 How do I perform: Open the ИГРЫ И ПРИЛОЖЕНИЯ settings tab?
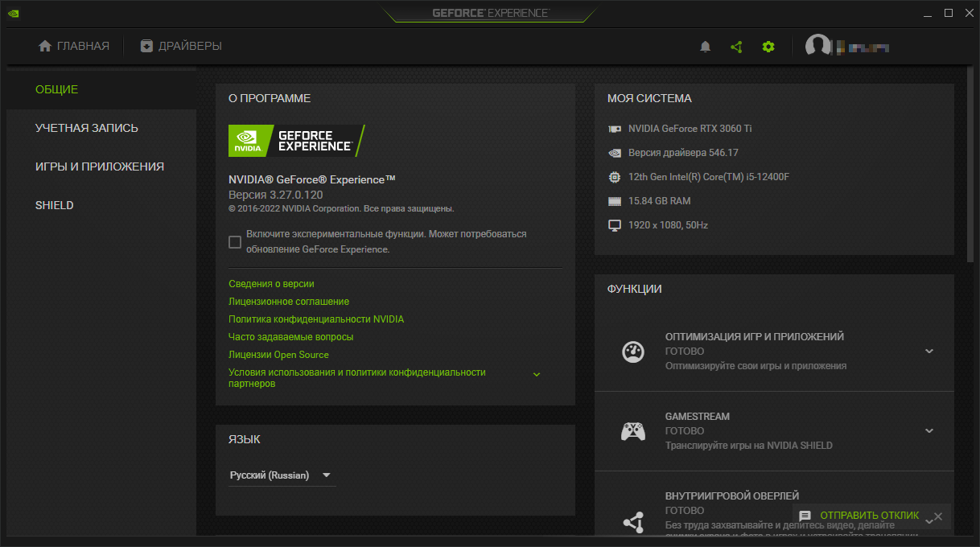pos(100,167)
